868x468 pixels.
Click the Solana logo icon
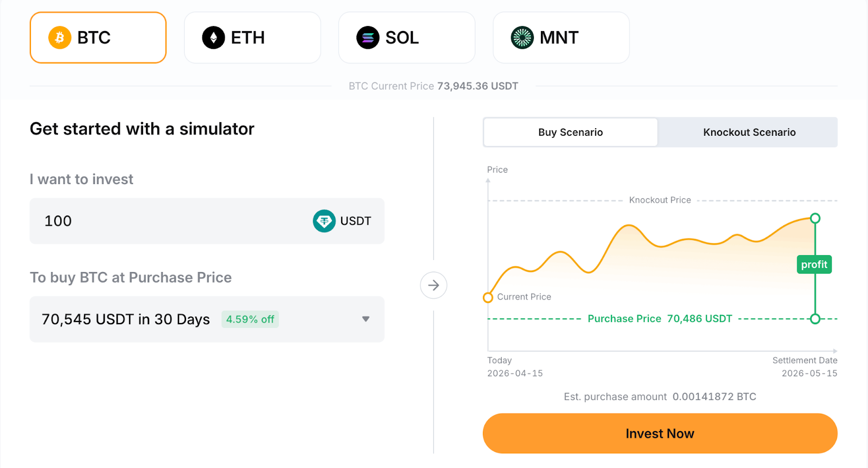368,37
